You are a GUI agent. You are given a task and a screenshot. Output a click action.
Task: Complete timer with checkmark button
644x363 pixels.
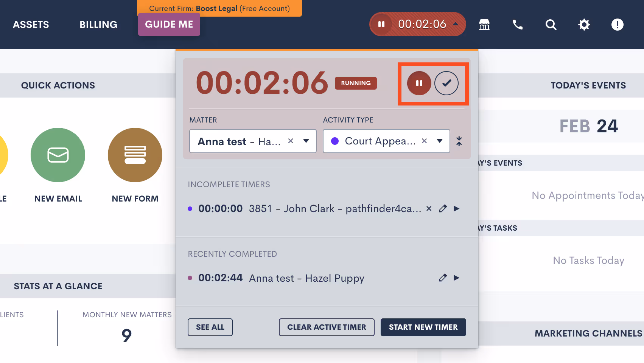point(446,83)
